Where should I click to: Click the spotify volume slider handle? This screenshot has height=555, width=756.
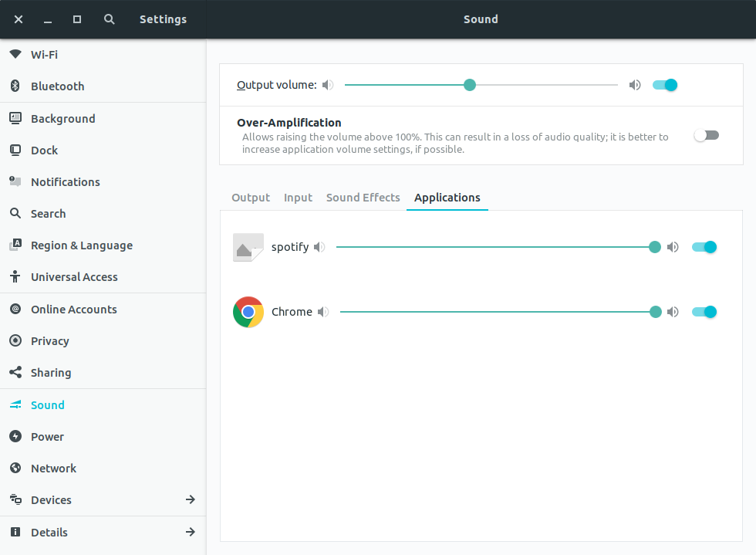click(655, 247)
